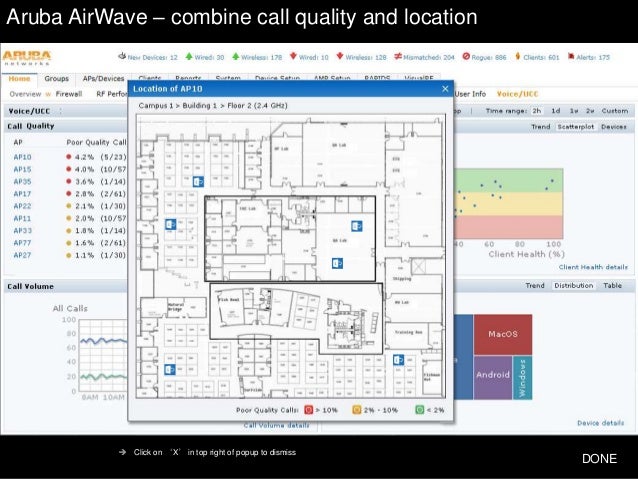Click the Alerts 175 flag icon
This screenshot has width=638, height=479.
point(571,56)
